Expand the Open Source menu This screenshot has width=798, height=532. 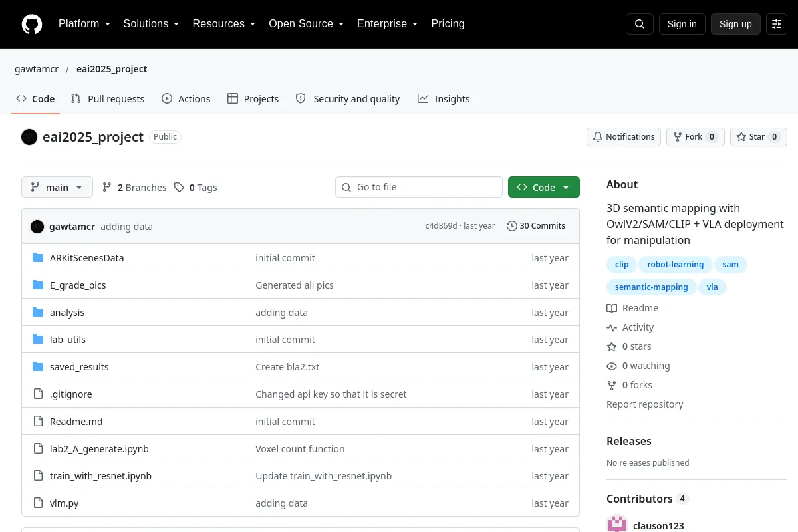(307, 24)
